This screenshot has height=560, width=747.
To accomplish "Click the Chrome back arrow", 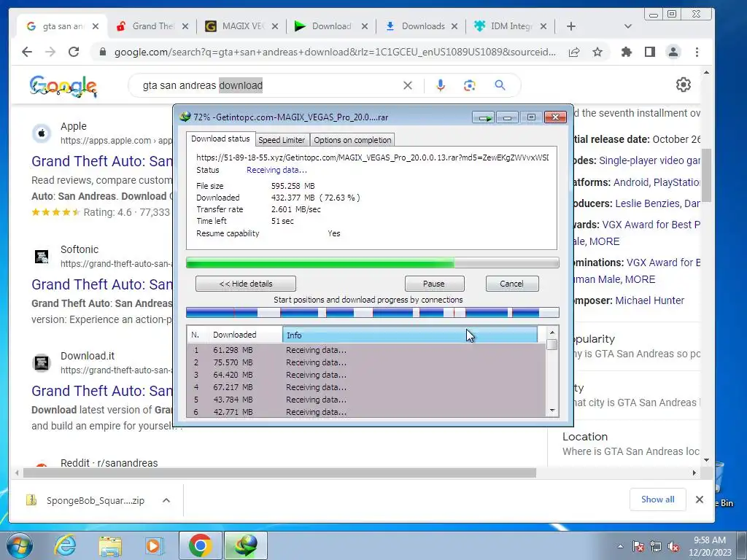I will tap(27, 52).
